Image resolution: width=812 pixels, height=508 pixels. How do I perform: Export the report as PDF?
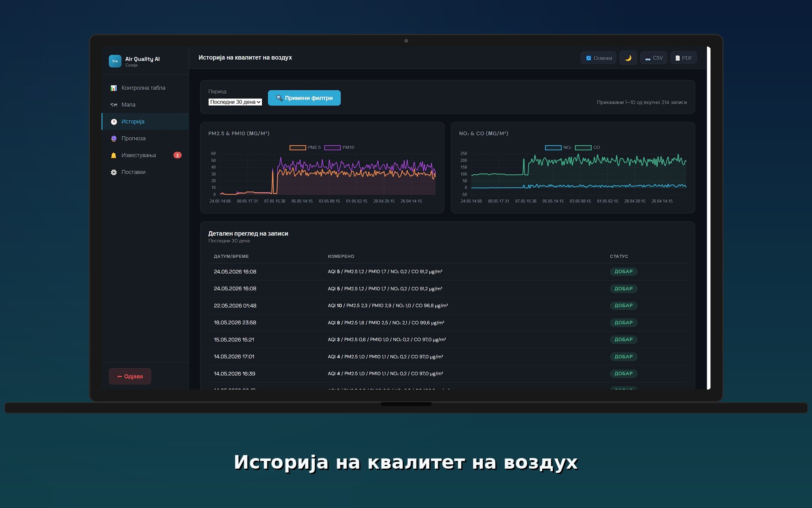click(683, 58)
